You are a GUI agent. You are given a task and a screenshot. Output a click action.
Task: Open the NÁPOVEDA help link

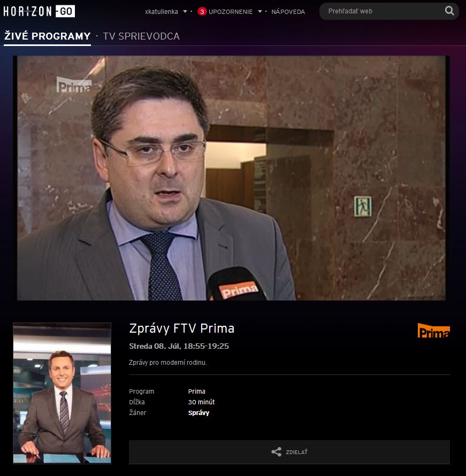tap(288, 12)
